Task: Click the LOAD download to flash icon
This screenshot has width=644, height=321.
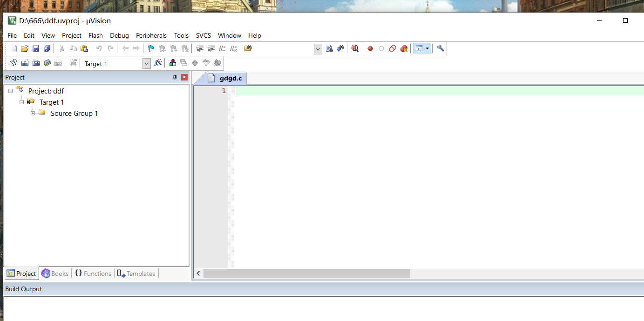Action: click(73, 63)
